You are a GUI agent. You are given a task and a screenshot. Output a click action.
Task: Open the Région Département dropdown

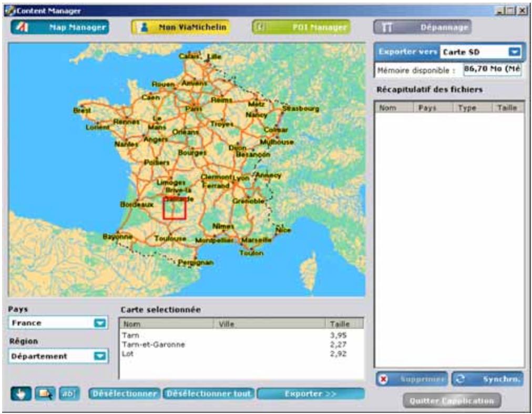click(x=100, y=356)
